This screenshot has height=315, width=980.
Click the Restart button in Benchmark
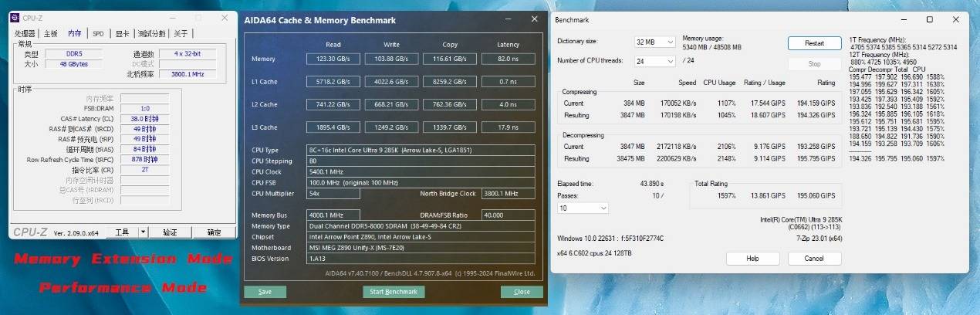pos(814,43)
